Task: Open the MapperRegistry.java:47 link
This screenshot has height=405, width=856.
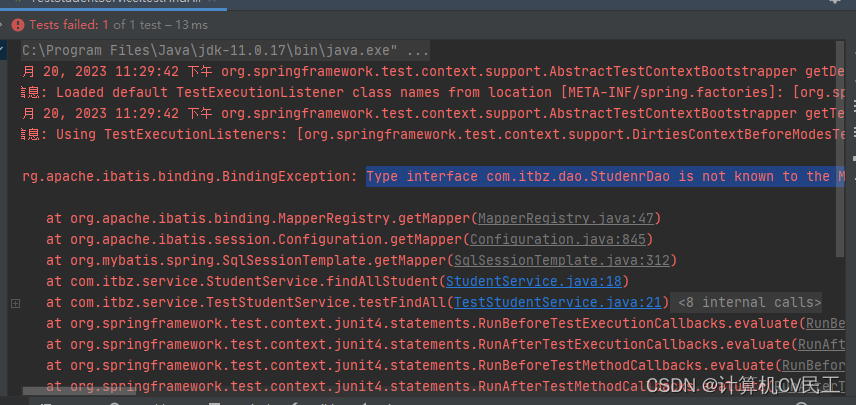Action: pyautogui.click(x=566, y=218)
